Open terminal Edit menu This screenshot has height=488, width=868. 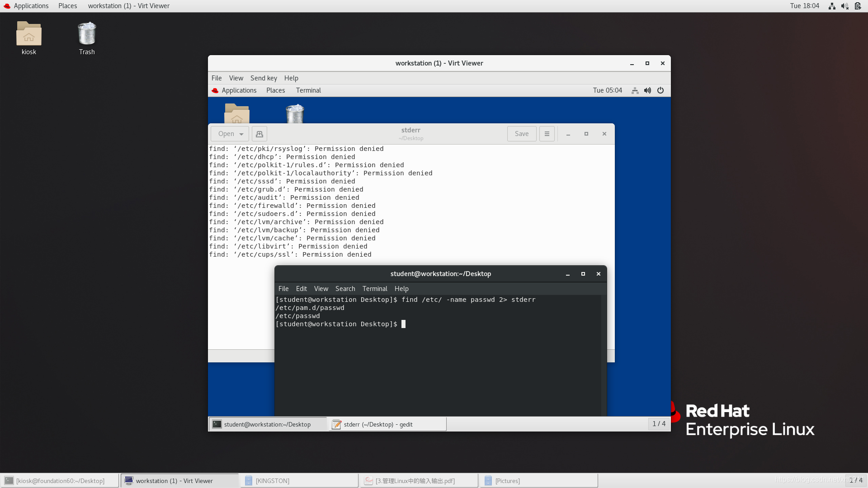[301, 289]
